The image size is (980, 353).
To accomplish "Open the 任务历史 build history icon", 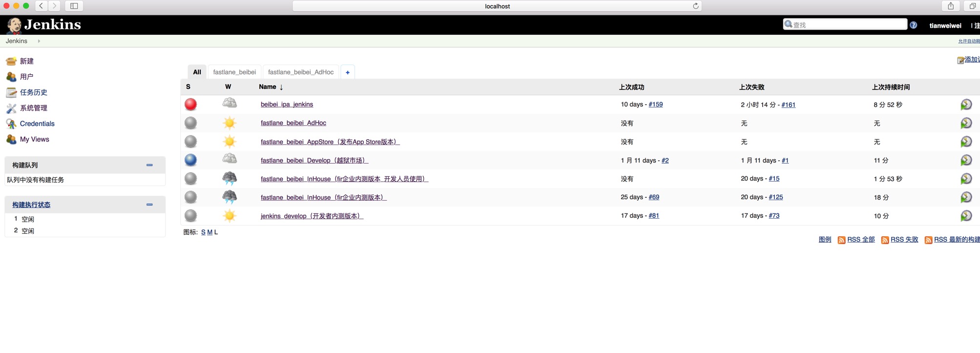I will click(x=11, y=92).
